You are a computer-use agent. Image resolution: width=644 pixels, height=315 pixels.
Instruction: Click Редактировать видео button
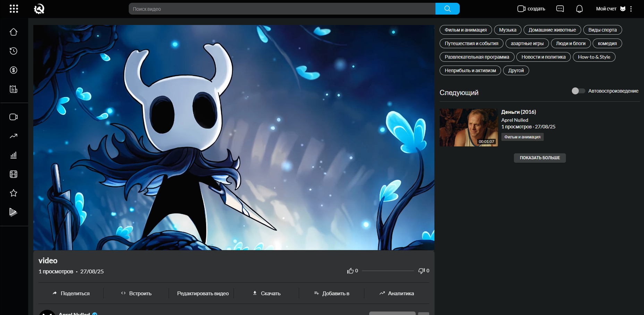pyautogui.click(x=203, y=293)
